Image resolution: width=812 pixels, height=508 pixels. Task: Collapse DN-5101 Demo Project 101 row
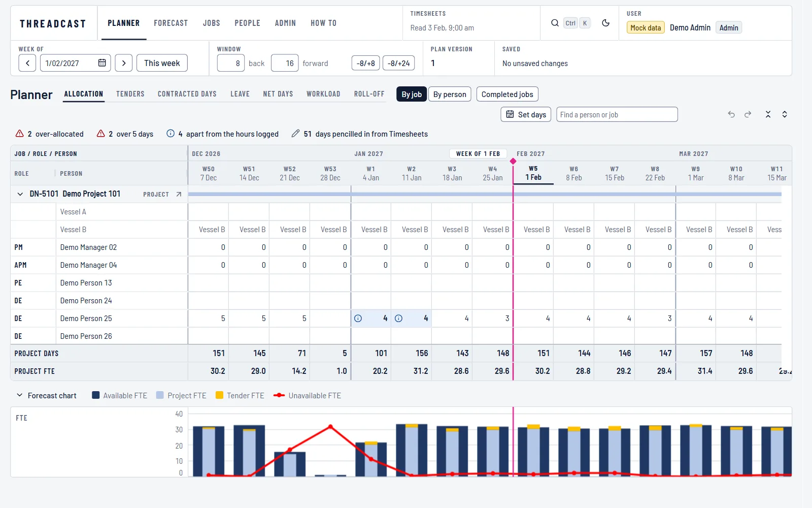click(x=20, y=194)
